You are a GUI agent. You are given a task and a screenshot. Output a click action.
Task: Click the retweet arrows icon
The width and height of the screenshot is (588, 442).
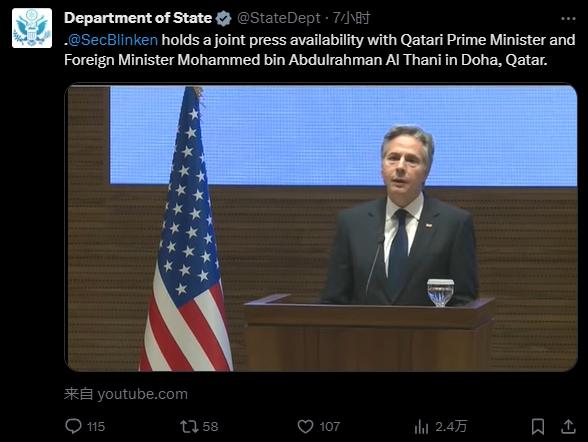pyautogui.click(x=189, y=426)
